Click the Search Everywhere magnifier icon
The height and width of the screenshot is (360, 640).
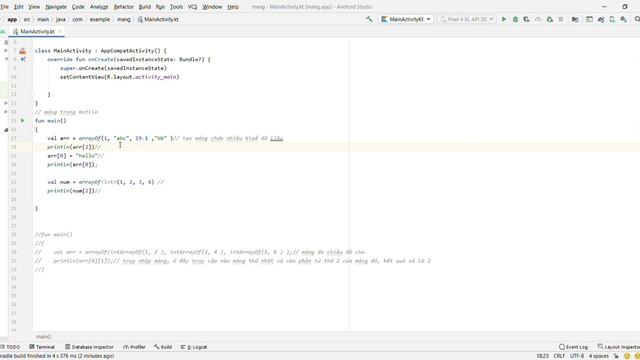[x=637, y=19]
